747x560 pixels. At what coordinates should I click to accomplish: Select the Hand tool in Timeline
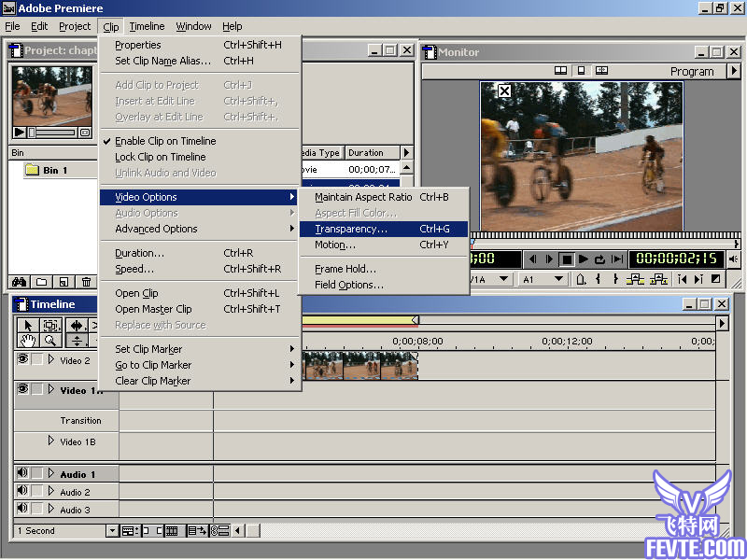pyautogui.click(x=28, y=341)
